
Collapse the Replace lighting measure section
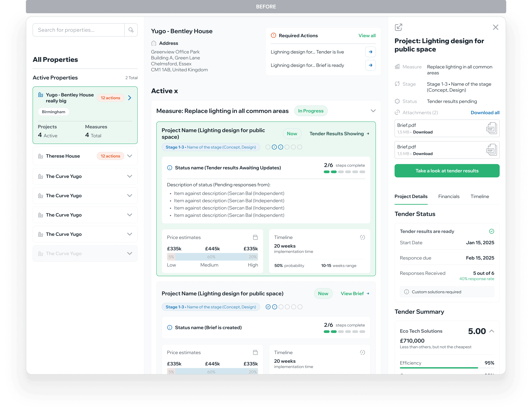[x=373, y=111]
